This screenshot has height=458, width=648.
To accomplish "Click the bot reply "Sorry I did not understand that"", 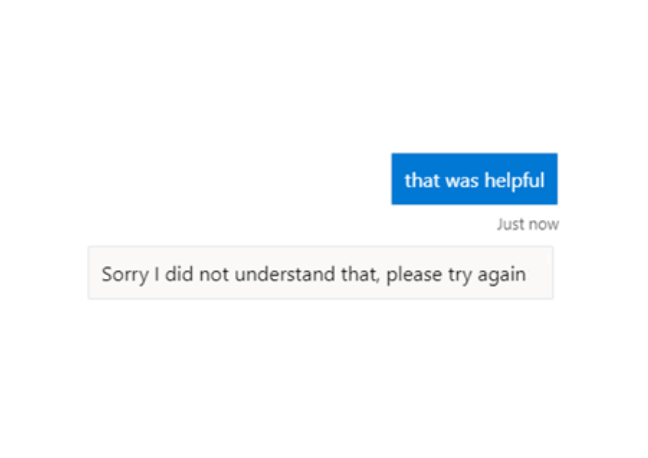I will [320, 273].
